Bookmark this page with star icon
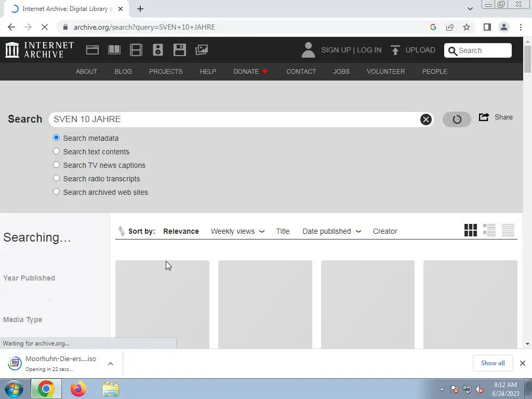Screen dimensions: 532x399 (x=467, y=27)
